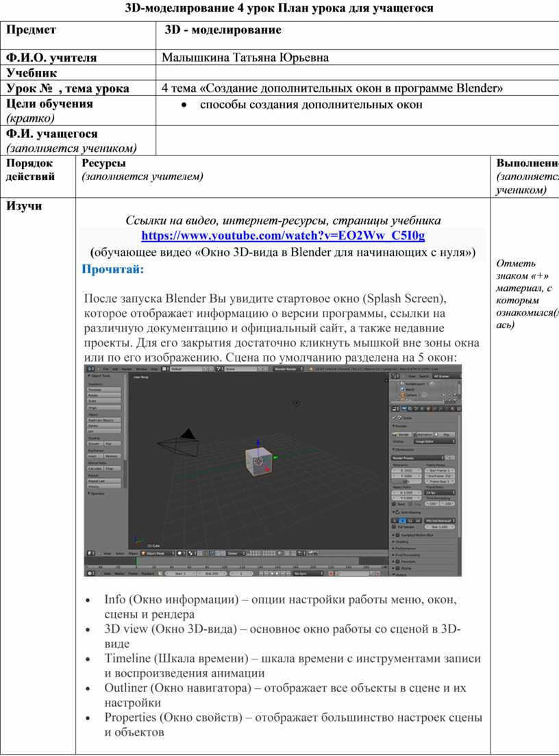Toggle the Stamp checkbox

398,568
